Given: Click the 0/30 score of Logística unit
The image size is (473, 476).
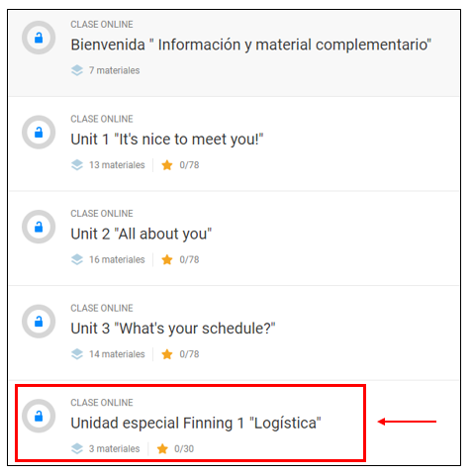Looking at the screenshot, I should coord(184,449).
